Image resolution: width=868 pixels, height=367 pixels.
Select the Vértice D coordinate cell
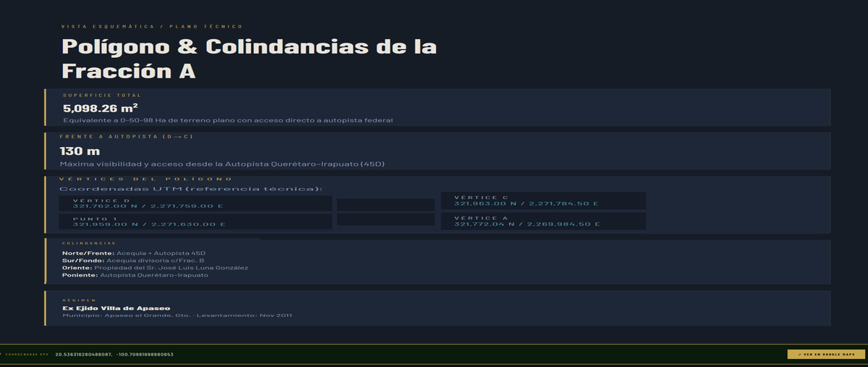pyautogui.click(x=195, y=203)
